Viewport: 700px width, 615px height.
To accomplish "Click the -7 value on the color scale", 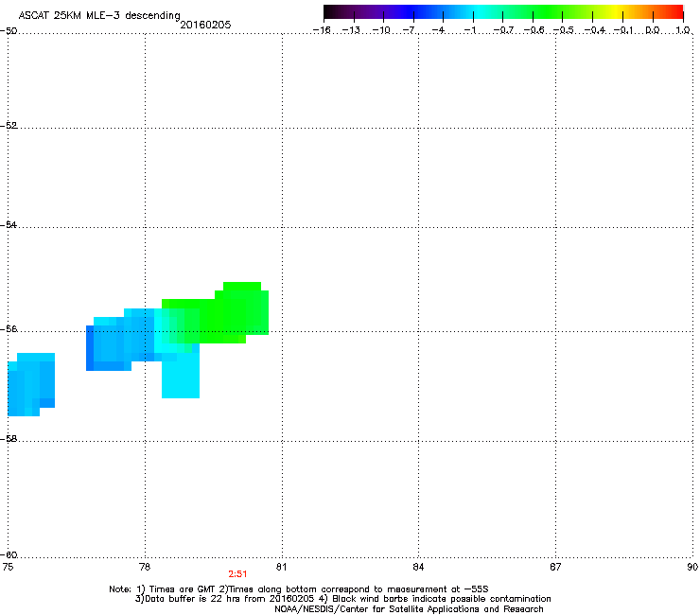I will click(409, 30).
